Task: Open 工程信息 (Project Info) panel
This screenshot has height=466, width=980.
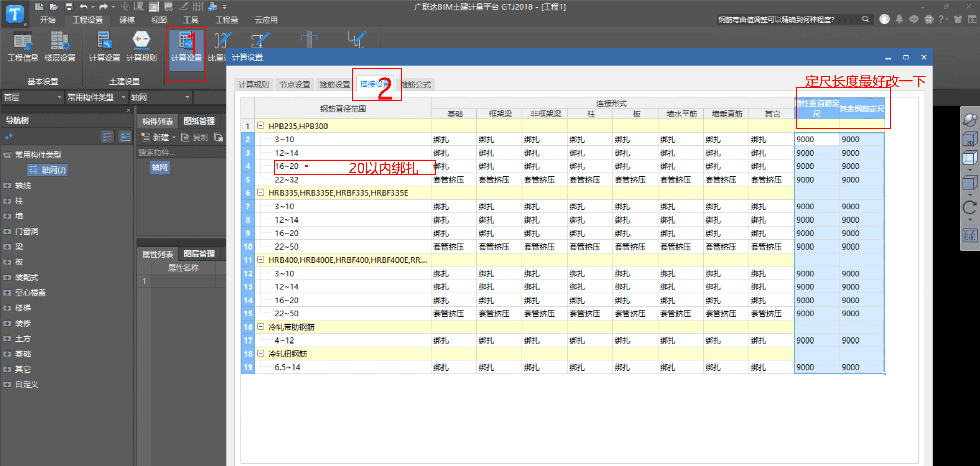Action: pyautogui.click(x=22, y=47)
